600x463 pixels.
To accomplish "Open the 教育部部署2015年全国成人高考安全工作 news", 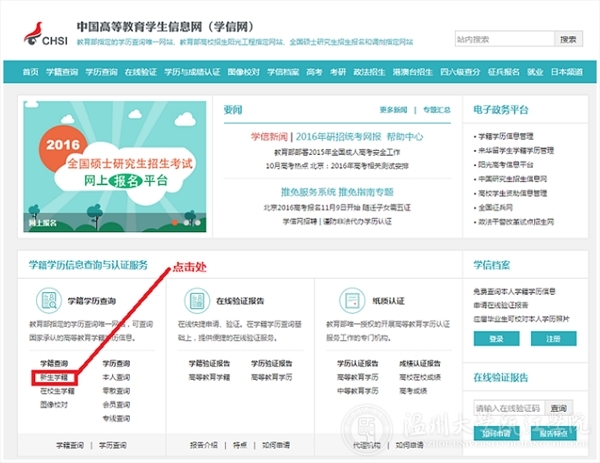I will click(337, 152).
